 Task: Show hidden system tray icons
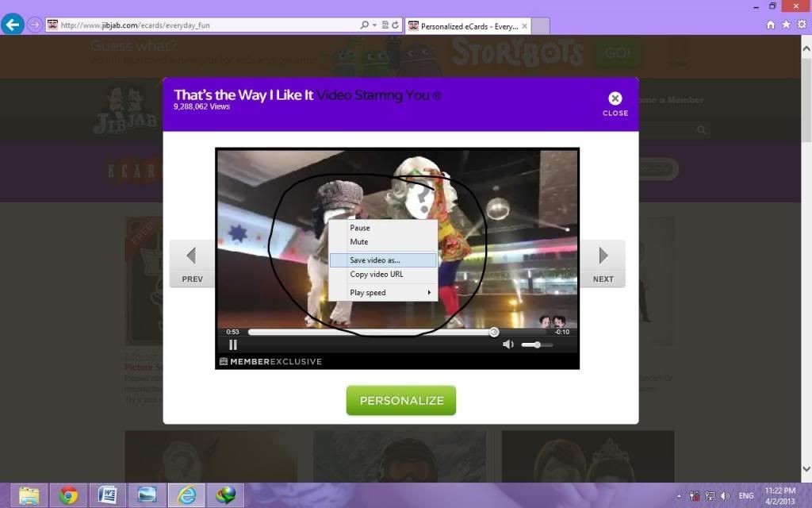pos(679,496)
